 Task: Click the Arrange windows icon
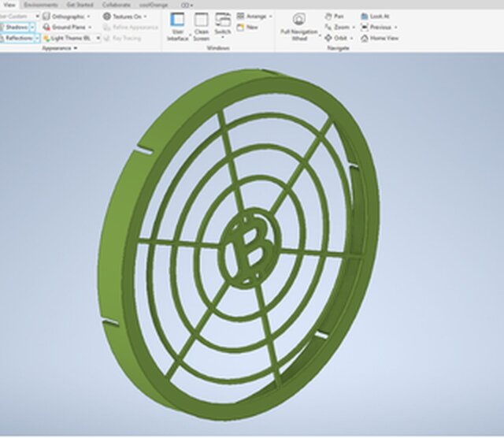[241, 16]
